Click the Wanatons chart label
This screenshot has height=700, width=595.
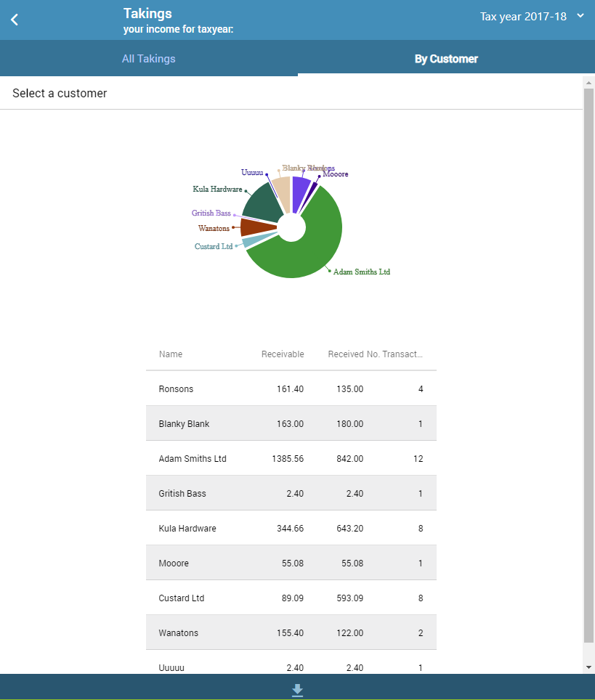(x=214, y=228)
